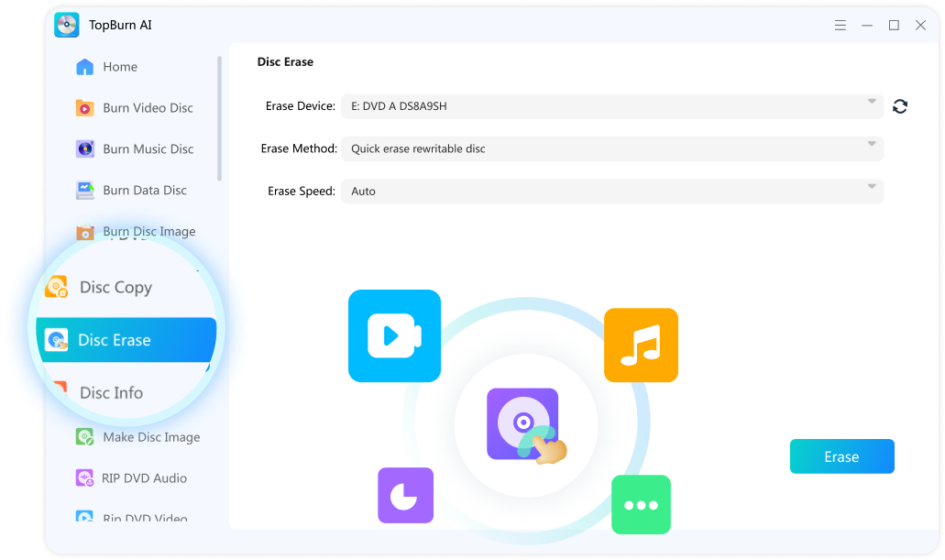Screen dimensions: 945x560
Task: Go to Home in sidebar
Action: [x=119, y=67]
